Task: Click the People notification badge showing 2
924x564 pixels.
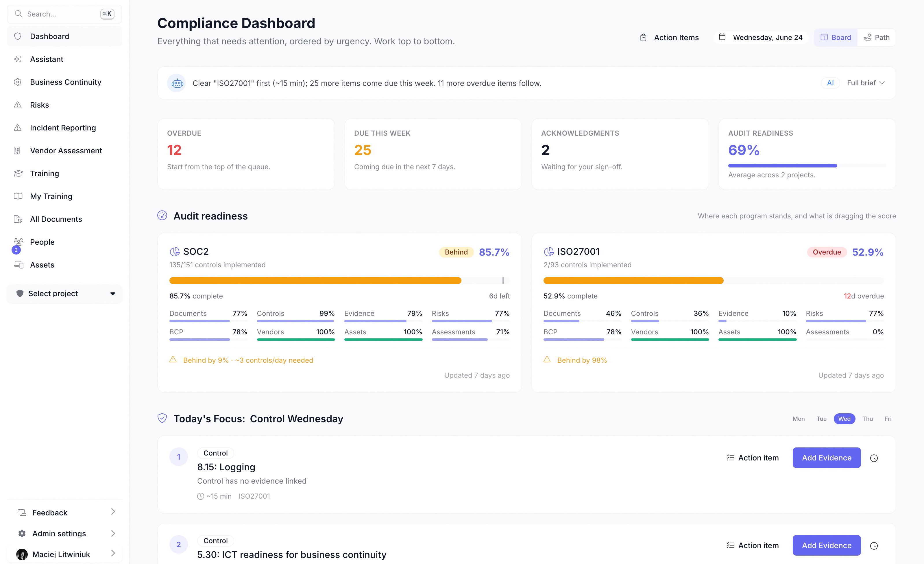Action: (x=16, y=250)
